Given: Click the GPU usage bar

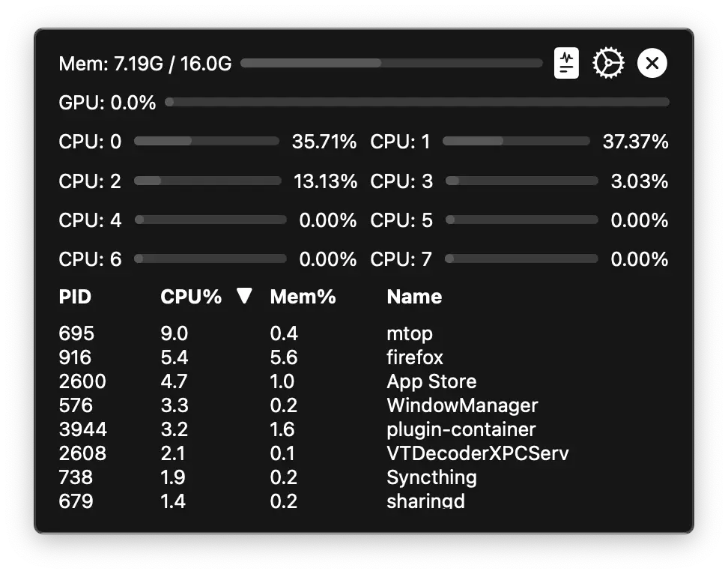Looking at the screenshot, I should pyautogui.click(x=417, y=103).
